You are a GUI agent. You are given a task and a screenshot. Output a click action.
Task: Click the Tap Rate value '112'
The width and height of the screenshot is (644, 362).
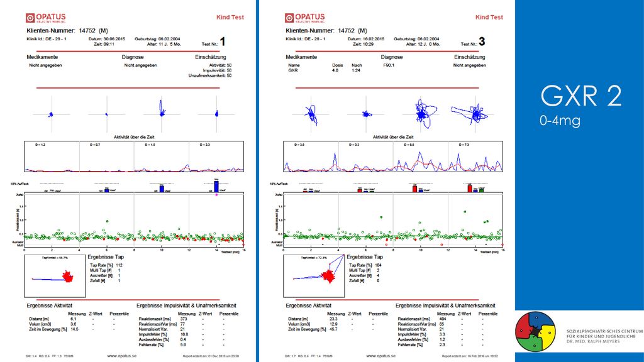tap(119, 265)
